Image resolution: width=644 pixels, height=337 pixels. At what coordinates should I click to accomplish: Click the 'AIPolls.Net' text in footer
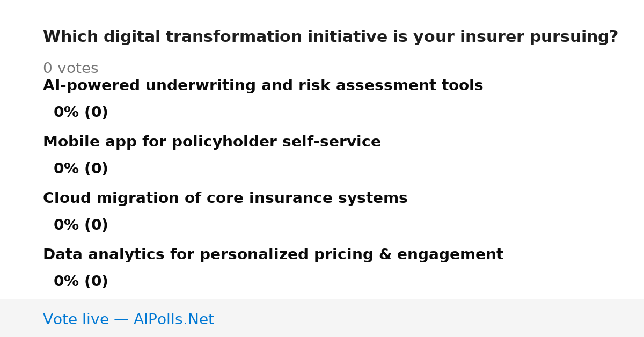tap(174, 320)
